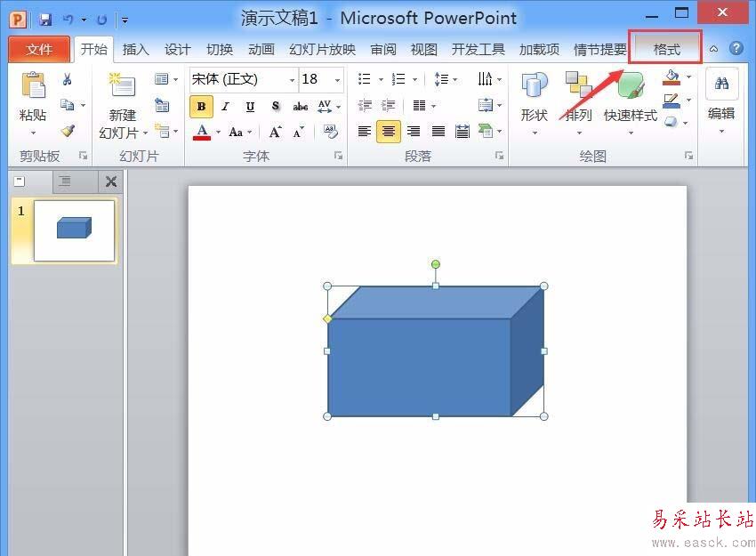
Task: Open the 格式 Format tab
Action: coord(666,49)
